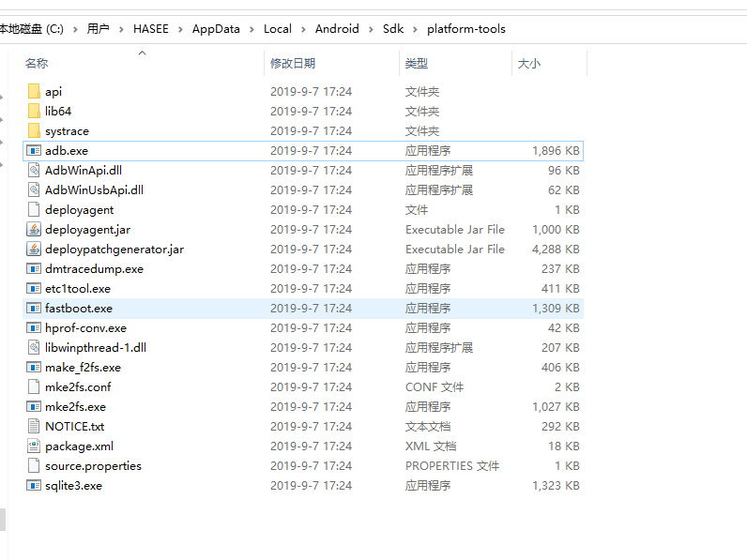Click the AdbWinUsbApi.dll file icon
This screenshot has height=560, width=747.
(x=34, y=190)
